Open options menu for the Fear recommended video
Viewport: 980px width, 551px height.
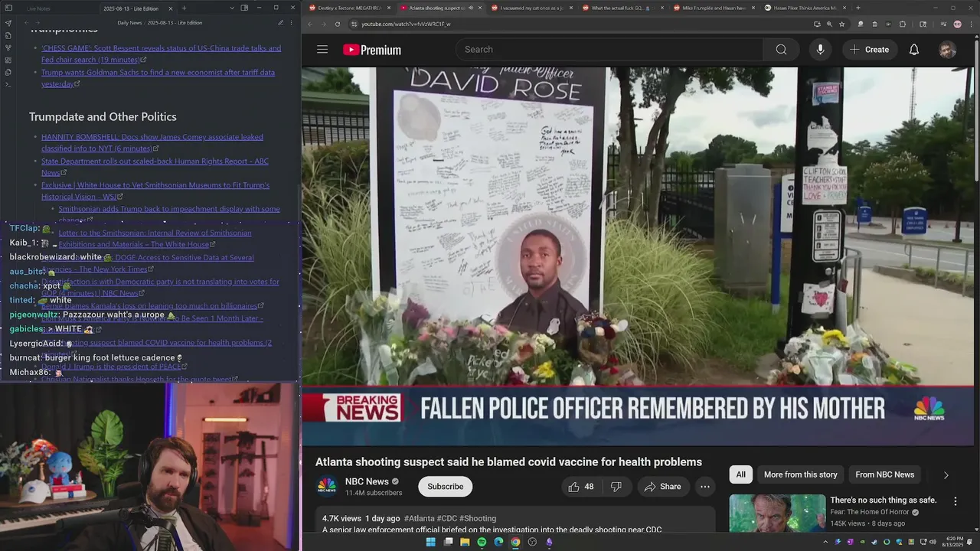tap(955, 501)
